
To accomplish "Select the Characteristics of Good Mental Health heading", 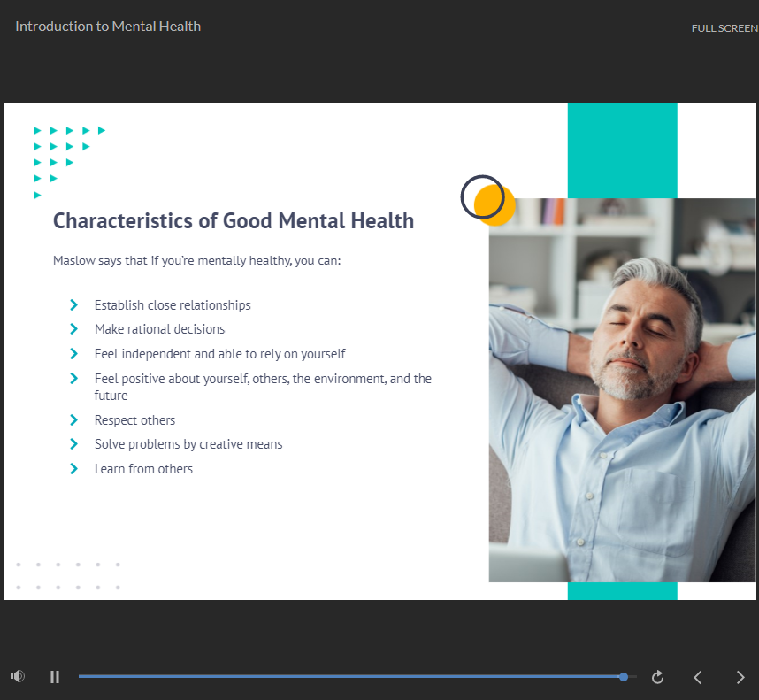I will tap(234, 221).
